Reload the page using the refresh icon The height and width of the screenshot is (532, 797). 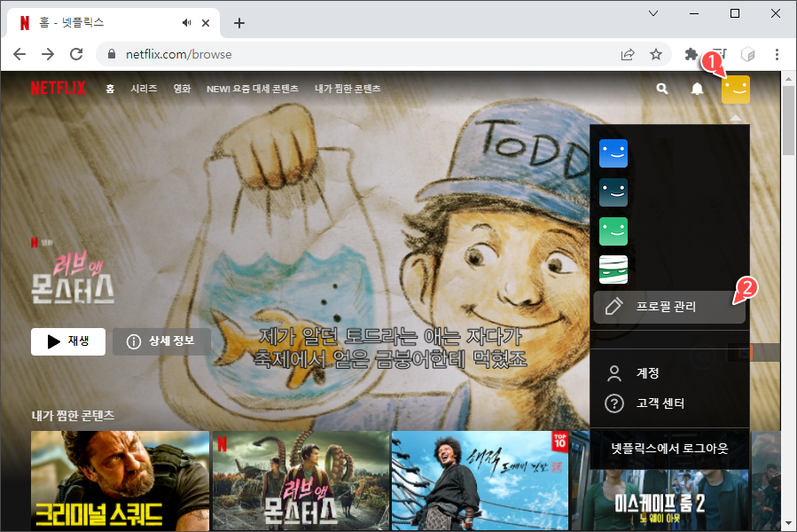pos(75,54)
